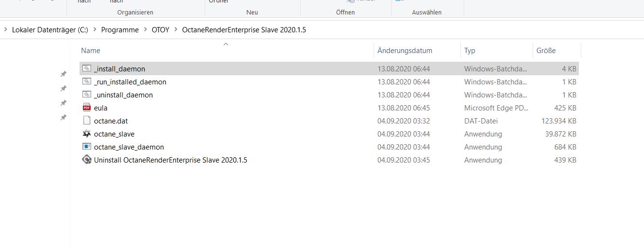Image resolution: width=644 pixels, height=247 pixels.
Task: Click the Uninstall OctaneRenderEnterprise Slave icon
Action: [x=87, y=160]
